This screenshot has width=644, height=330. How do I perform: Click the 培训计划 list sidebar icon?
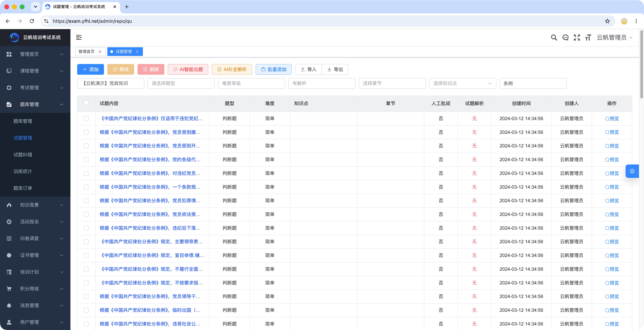tap(9, 272)
